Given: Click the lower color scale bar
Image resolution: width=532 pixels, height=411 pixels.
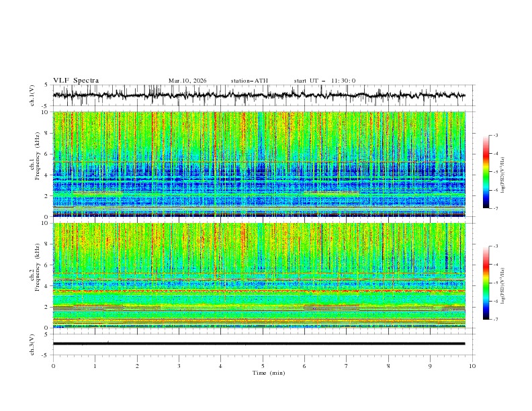Looking at the screenshot, I should pyautogui.click(x=486, y=283).
